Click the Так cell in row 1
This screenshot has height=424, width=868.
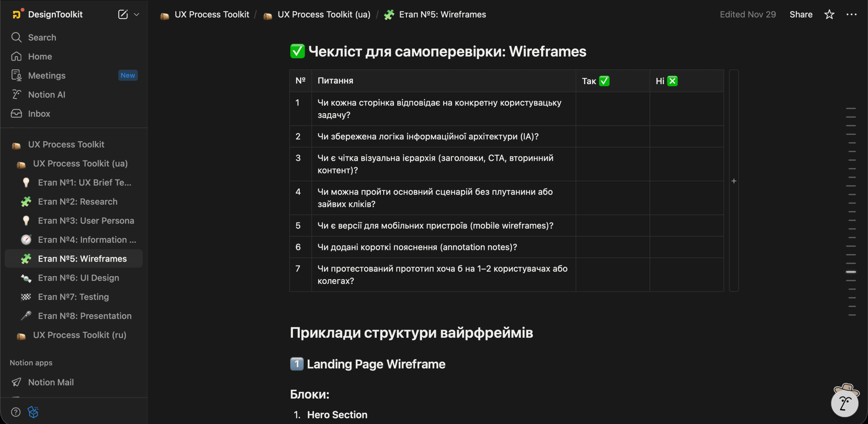point(612,109)
